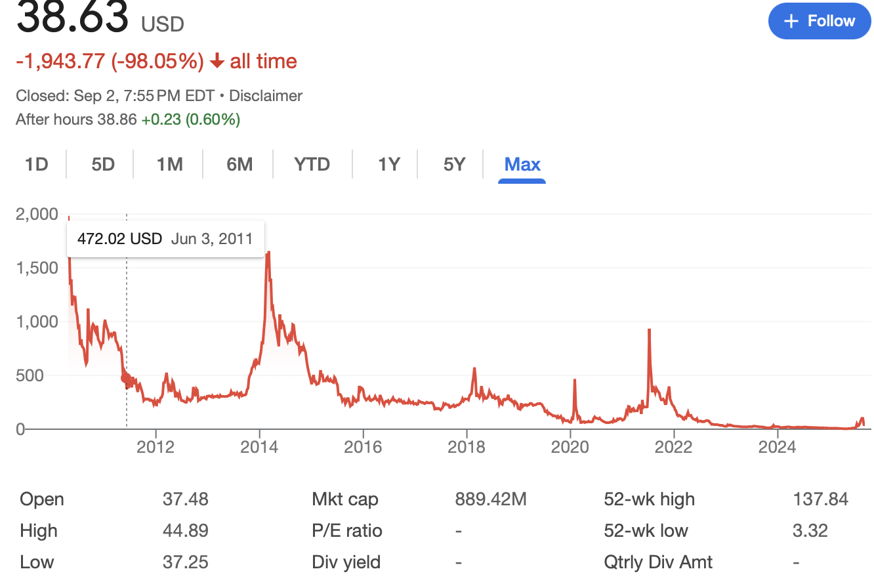Show the 1M price history
The height and width of the screenshot is (588, 874).
(x=169, y=164)
